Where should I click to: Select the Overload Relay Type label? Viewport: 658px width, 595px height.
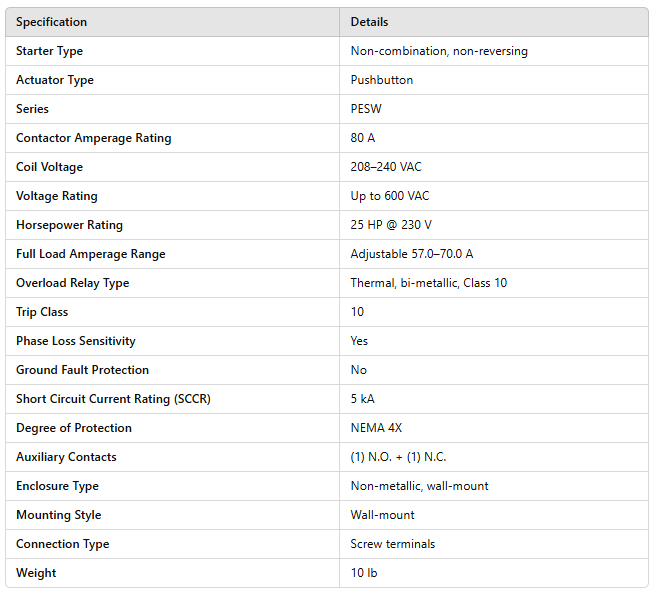(x=73, y=283)
